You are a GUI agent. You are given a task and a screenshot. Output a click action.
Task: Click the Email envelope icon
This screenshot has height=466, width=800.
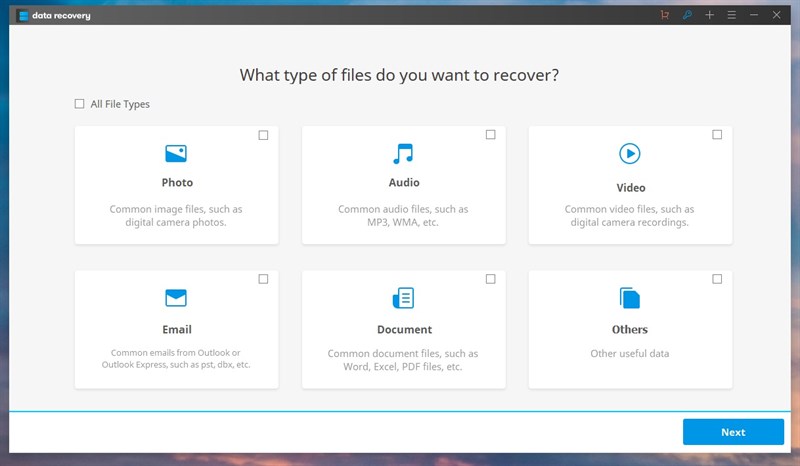click(x=176, y=298)
